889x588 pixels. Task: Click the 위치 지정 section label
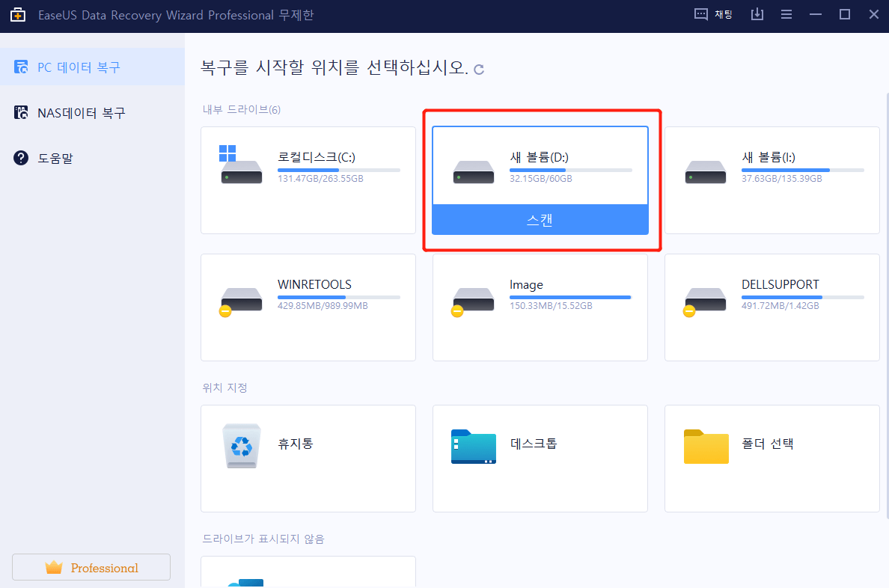pos(225,388)
